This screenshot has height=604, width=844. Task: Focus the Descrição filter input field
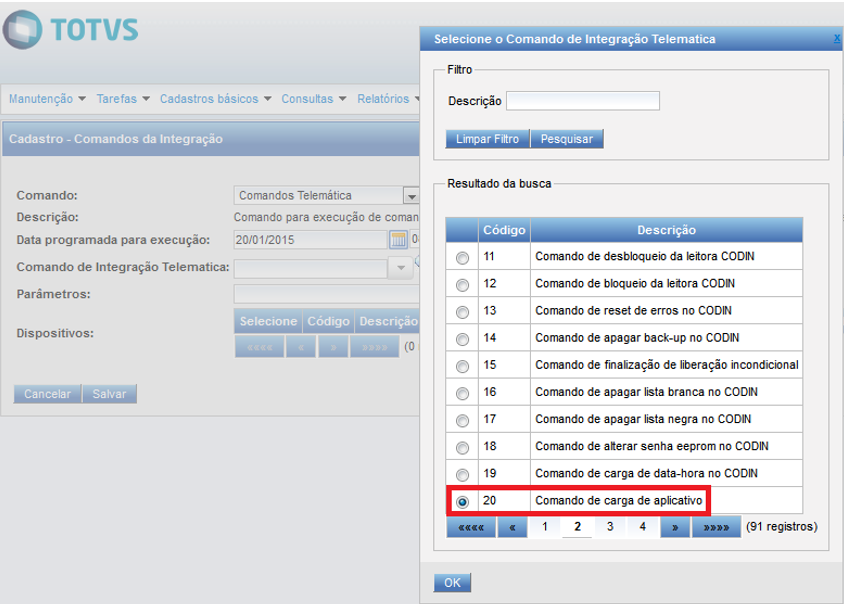[x=583, y=101]
